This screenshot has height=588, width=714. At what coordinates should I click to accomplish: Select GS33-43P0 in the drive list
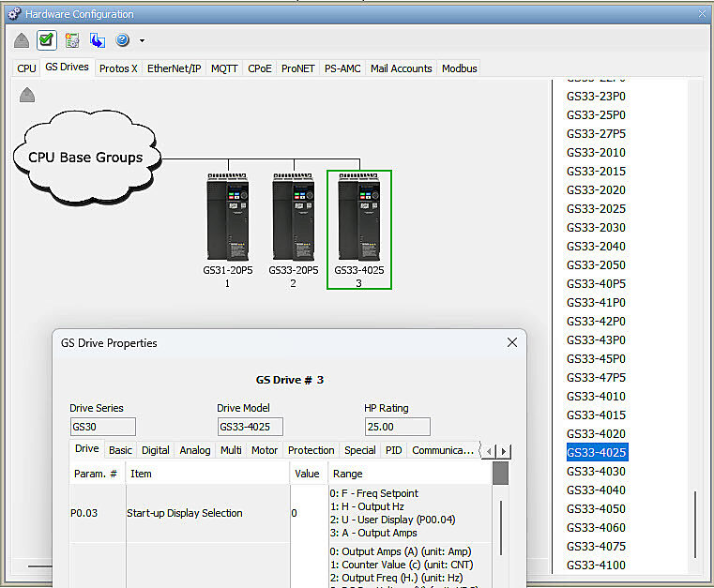(x=596, y=340)
